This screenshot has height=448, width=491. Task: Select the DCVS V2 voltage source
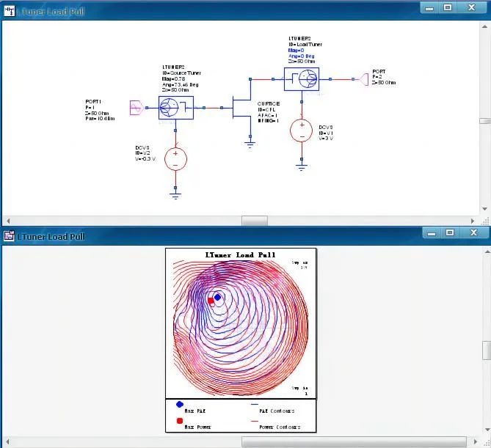tap(175, 159)
